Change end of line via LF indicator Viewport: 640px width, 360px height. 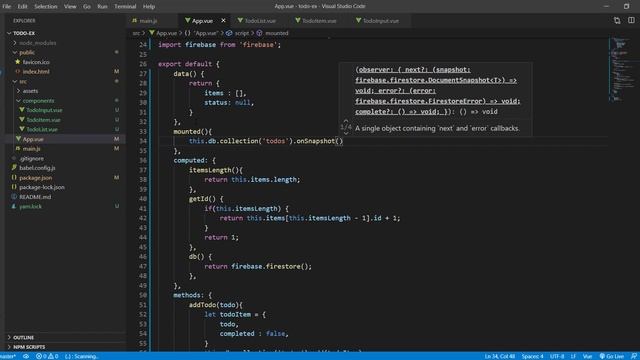(573, 356)
